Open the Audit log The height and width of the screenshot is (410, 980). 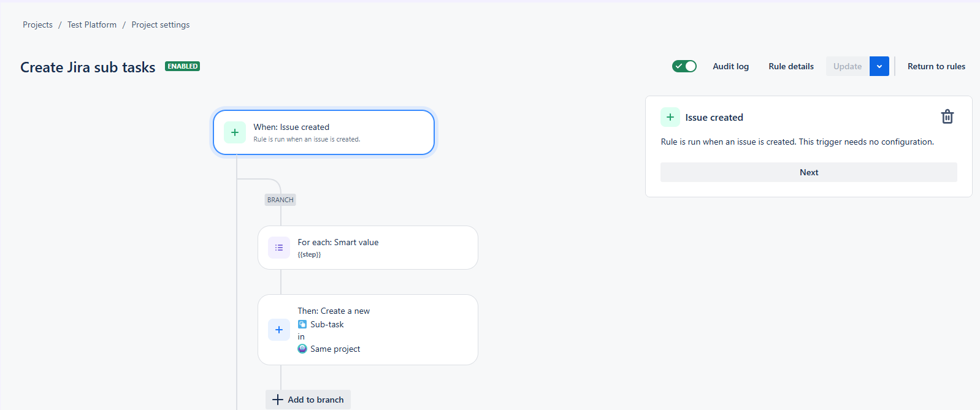(730, 66)
